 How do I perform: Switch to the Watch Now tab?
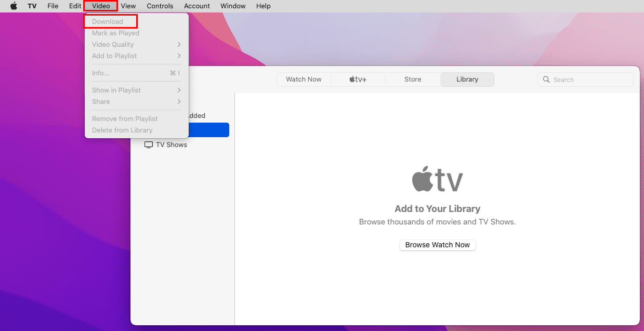(304, 80)
